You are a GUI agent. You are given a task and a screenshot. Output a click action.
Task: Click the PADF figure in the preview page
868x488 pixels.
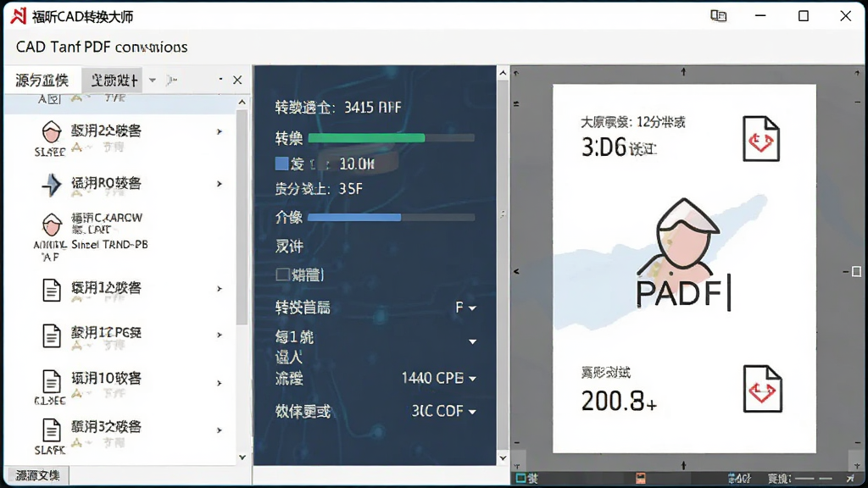point(684,254)
